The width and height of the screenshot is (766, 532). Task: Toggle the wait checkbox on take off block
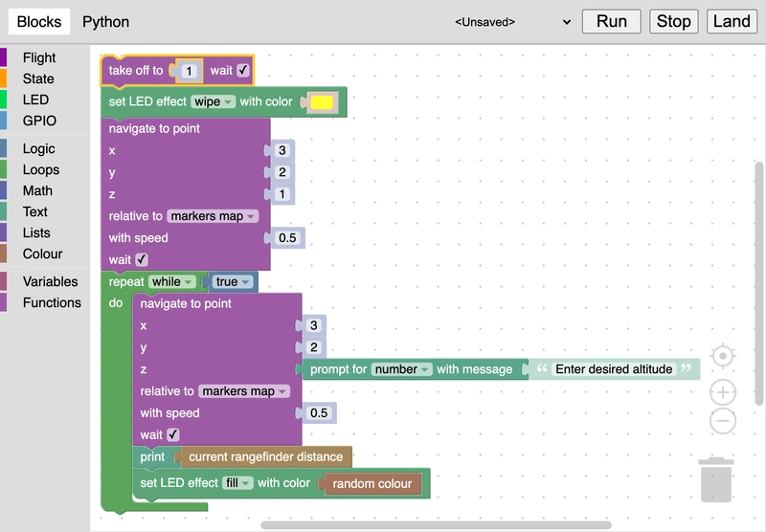pyautogui.click(x=243, y=71)
